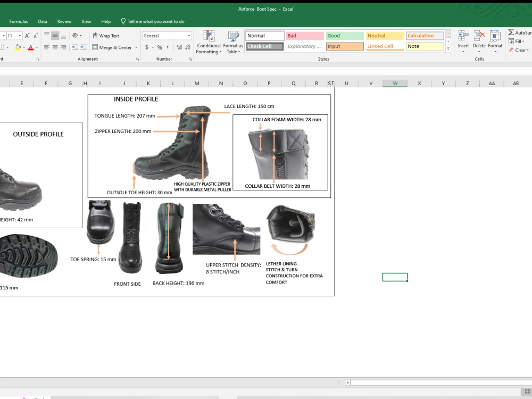The height and width of the screenshot is (399, 532).
Task: Apply the Bad cell style
Action: (305, 36)
